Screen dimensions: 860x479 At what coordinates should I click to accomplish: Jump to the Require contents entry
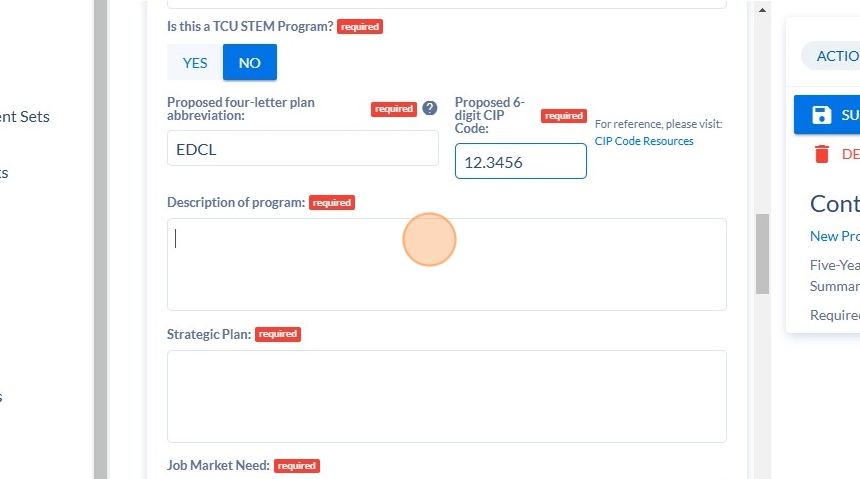[835, 315]
